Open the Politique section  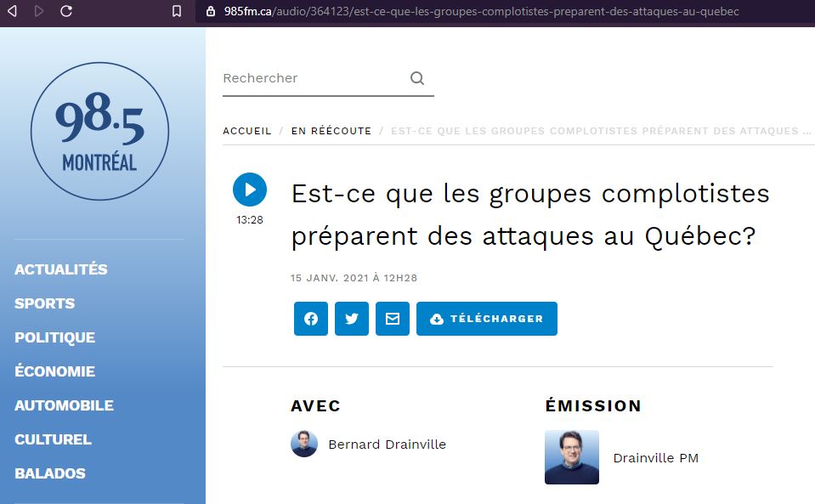54,337
